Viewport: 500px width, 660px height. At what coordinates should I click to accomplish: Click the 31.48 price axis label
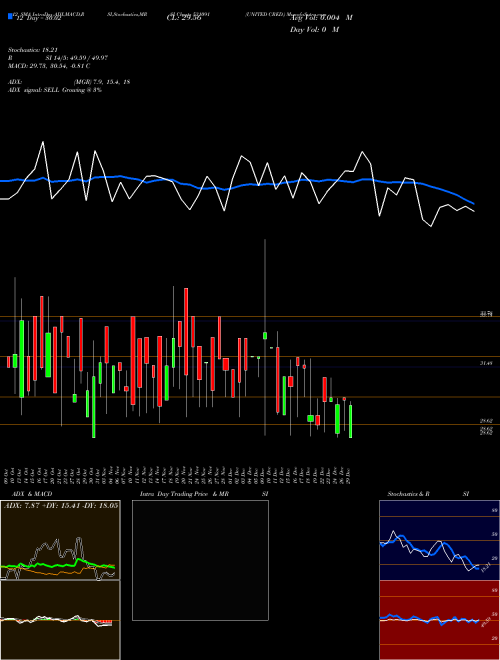point(486,362)
